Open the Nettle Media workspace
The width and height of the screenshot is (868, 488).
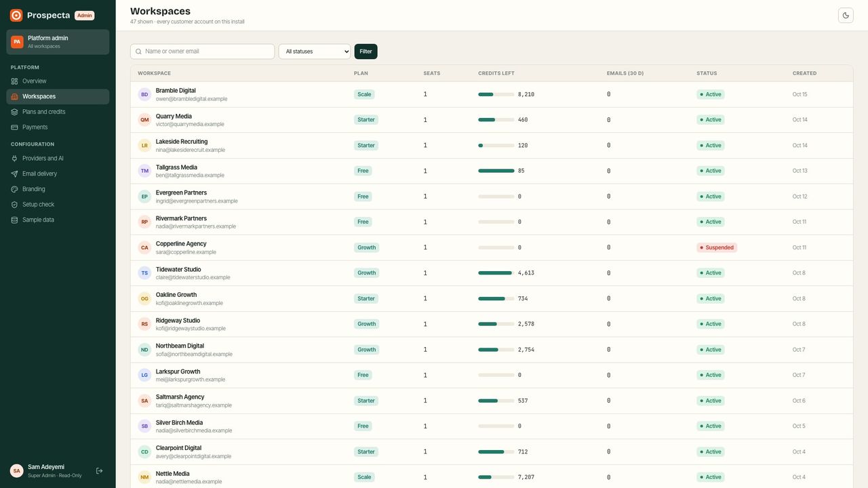(173, 474)
